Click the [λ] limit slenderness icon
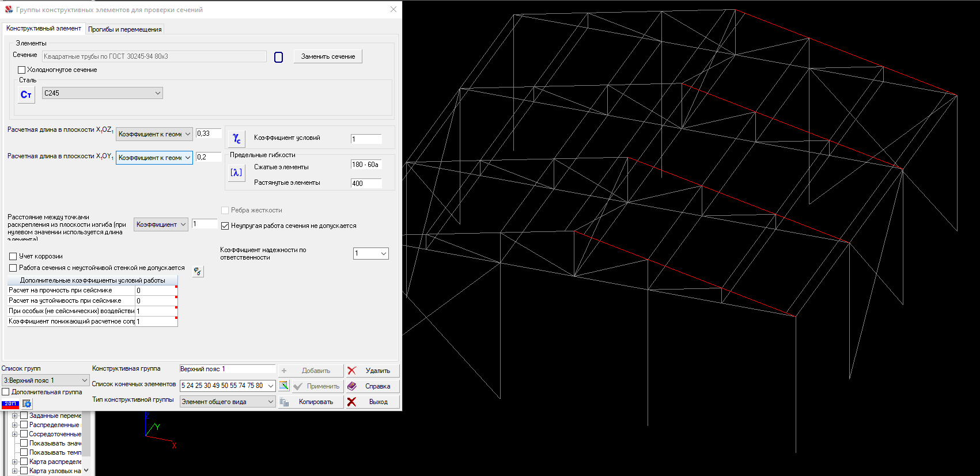The width and height of the screenshot is (980, 476). click(x=237, y=173)
